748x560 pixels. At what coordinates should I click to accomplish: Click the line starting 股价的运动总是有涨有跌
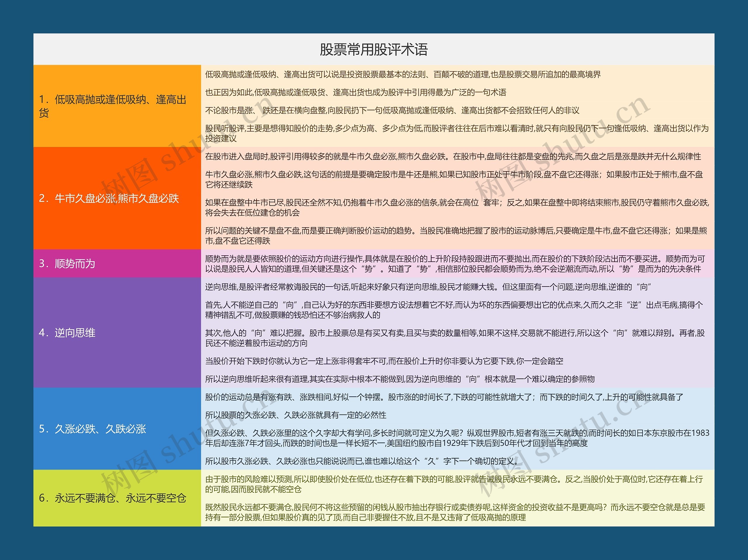(x=444, y=397)
